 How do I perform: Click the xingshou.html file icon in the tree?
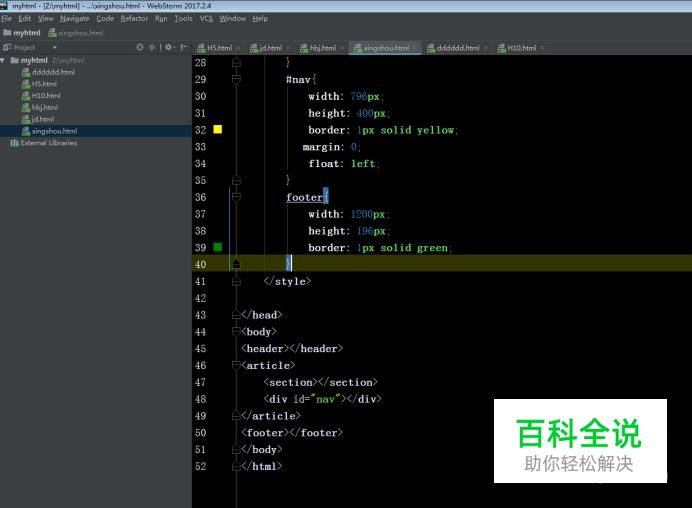click(25, 131)
